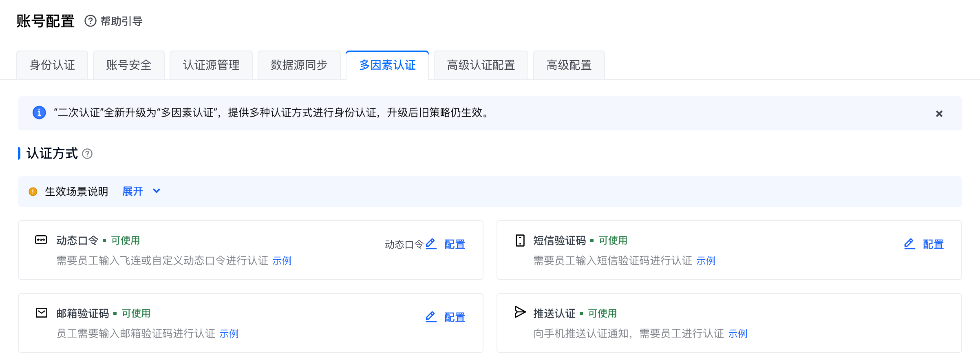The image size is (980, 362).
Task: Click the chevron arrow next to 展开
Action: (x=157, y=191)
